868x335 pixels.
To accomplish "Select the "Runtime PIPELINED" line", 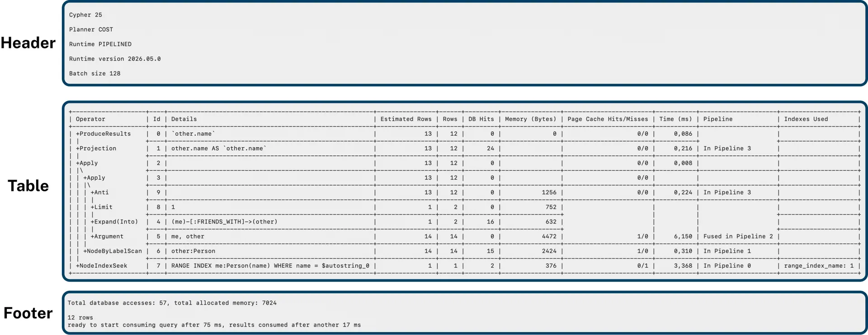I will (100, 44).
